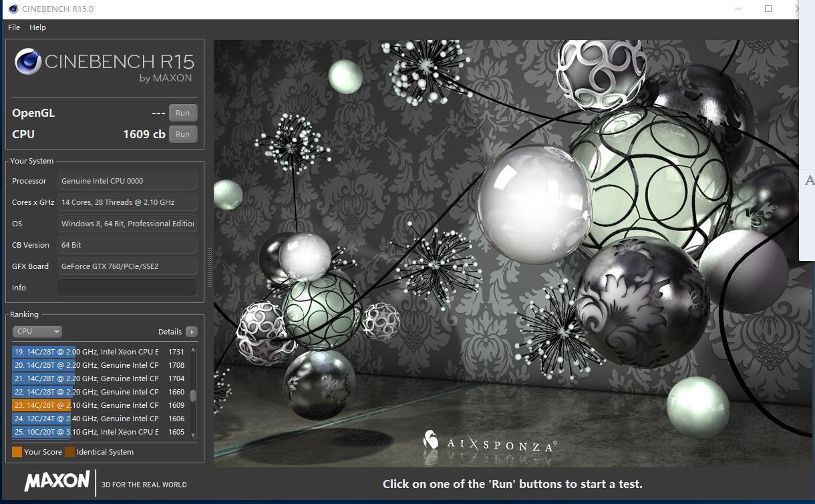The height and width of the screenshot is (504, 815).
Task: Click the left panel resize grip handle
Action: tap(210, 267)
